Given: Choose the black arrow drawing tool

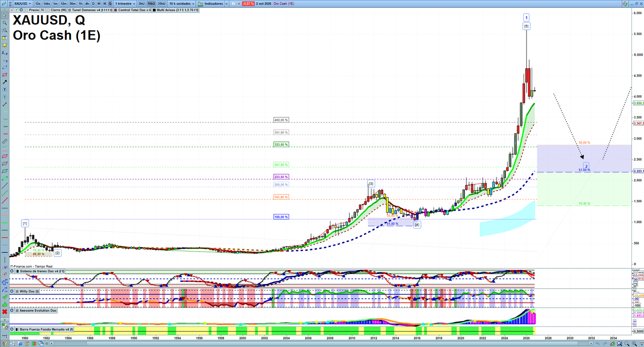Looking at the screenshot, I should point(4,82).
